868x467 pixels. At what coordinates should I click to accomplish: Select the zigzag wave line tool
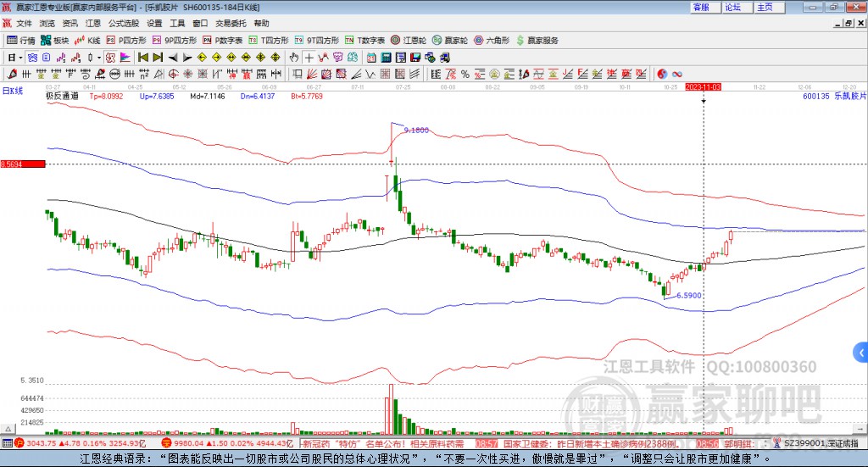pos(370,74)
